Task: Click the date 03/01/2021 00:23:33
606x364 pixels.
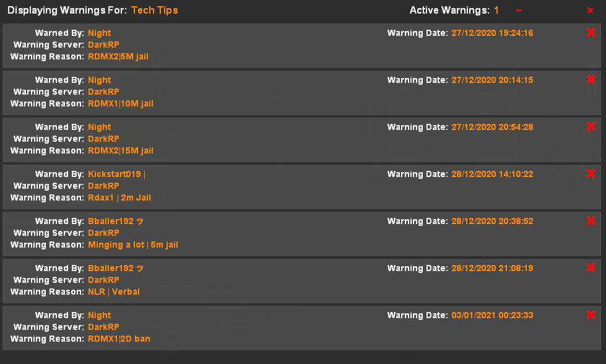Action: [x=491, y=315]
